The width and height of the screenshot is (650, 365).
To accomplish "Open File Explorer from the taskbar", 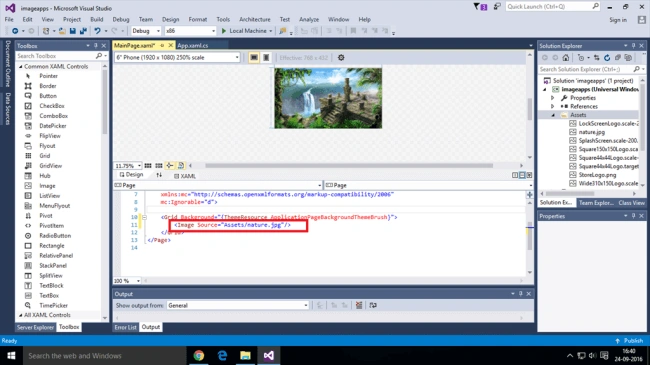I will click(245, 355).
